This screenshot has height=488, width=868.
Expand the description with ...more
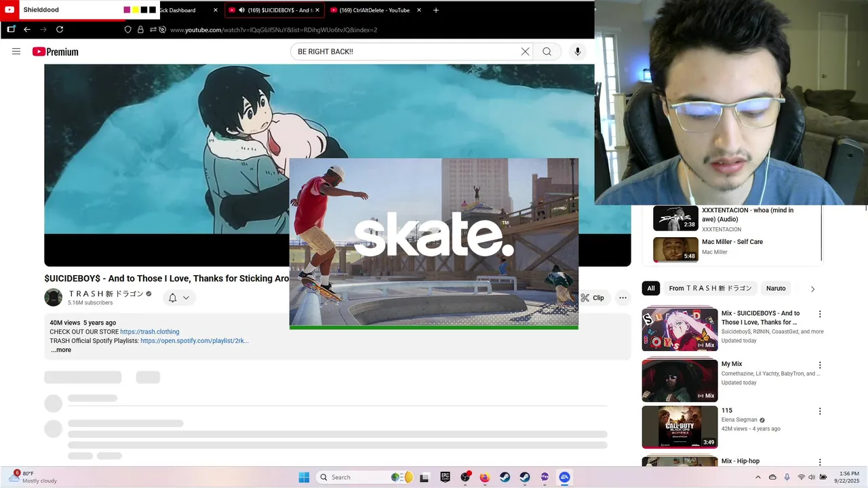pyautogui.click(x=60, y=350)
